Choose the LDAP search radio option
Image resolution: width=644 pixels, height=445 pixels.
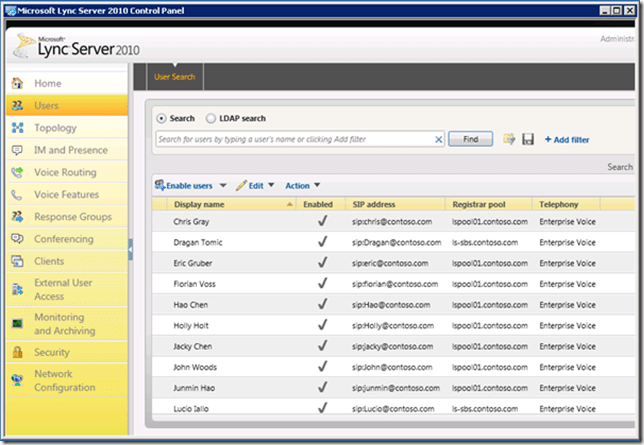(x=210, y=118)
